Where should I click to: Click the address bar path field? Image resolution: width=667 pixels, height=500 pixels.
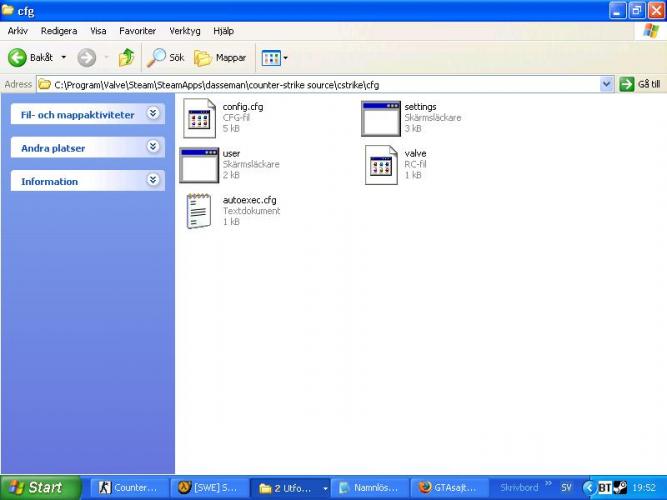click(320, 84)
